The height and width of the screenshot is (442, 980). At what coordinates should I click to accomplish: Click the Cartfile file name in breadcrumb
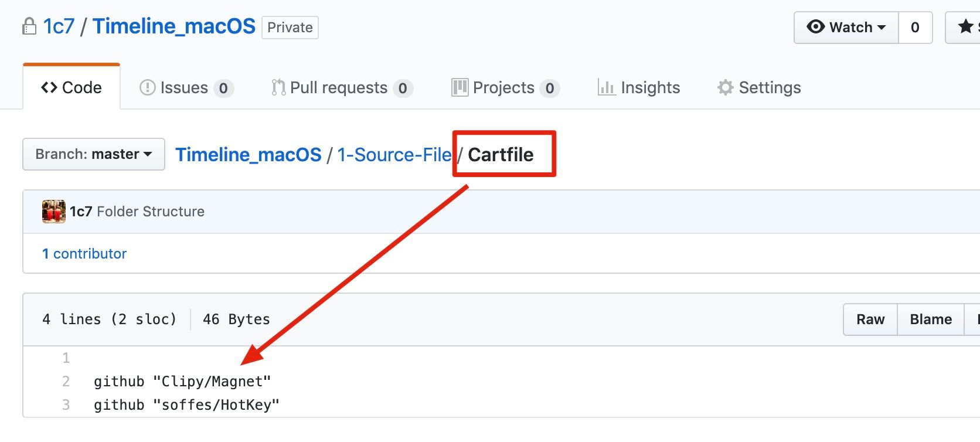pos(501,155)
